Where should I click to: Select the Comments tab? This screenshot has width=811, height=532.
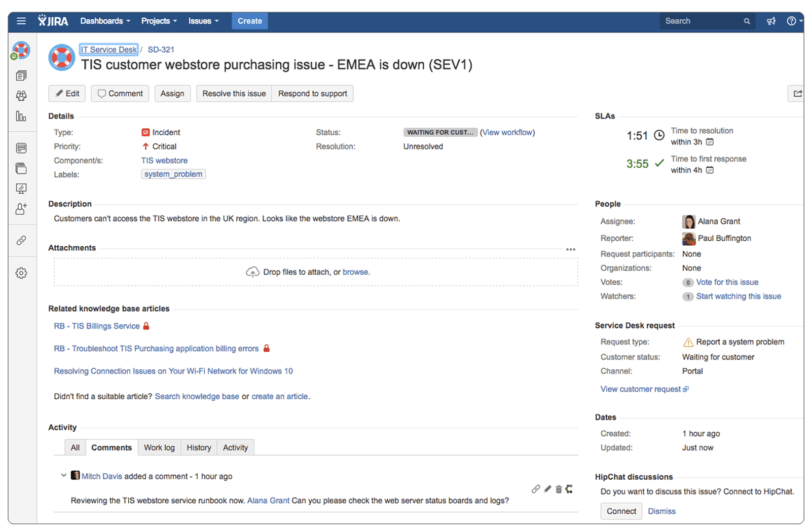point(112,447)
